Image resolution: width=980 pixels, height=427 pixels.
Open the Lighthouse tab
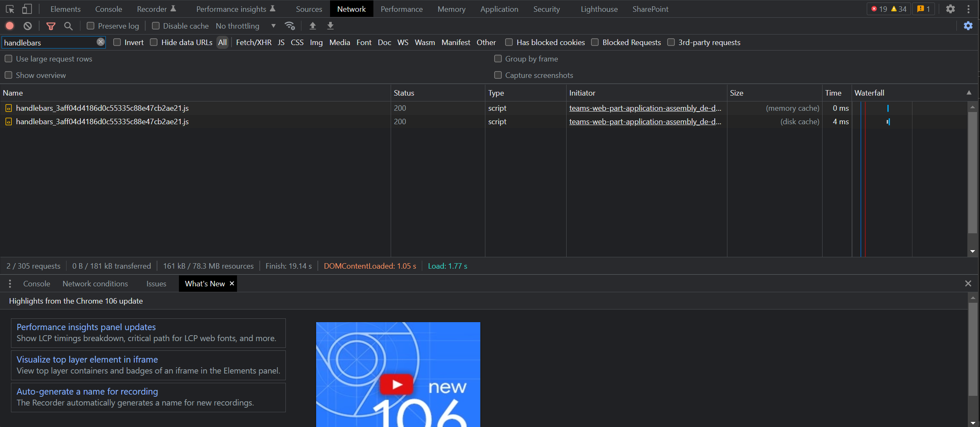point(599,9)
